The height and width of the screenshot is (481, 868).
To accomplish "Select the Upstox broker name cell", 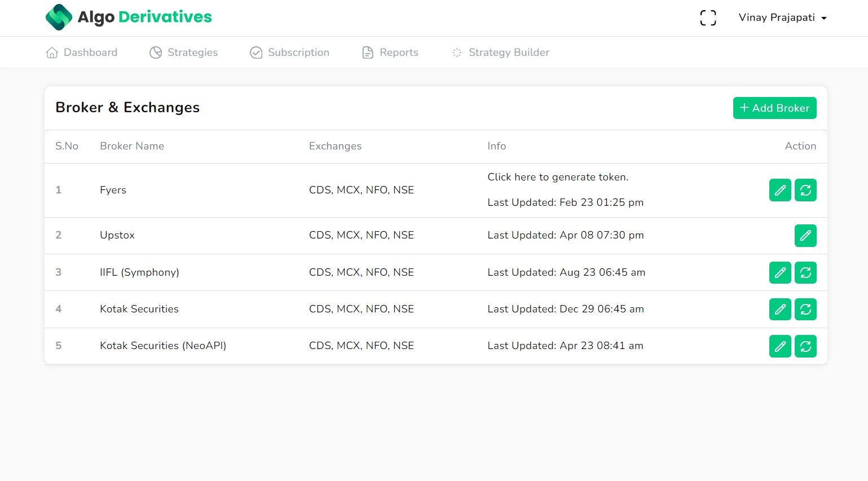I will pyautogui.click(x=117, y=235).
